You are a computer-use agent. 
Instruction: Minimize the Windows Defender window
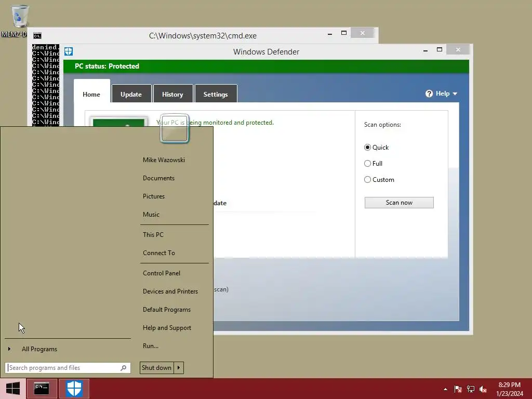pyautogui.click(x=425, y=50)
